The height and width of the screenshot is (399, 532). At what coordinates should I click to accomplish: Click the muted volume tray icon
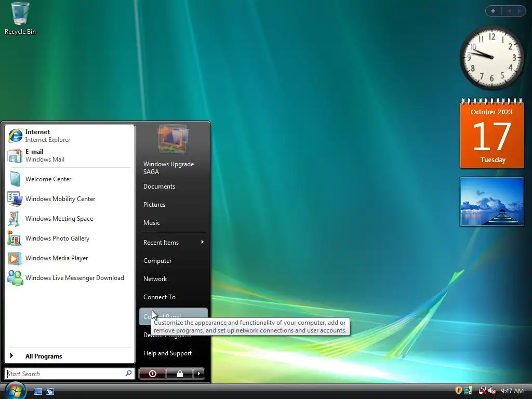coord(492,391)
